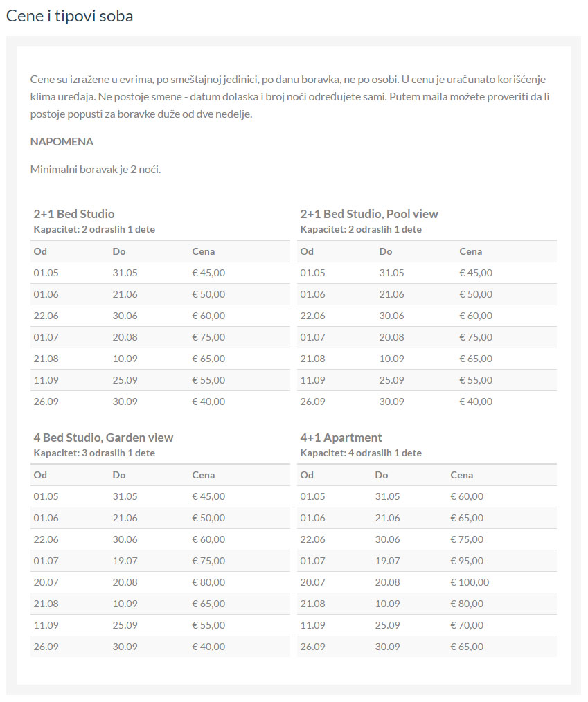Select the "2+1 Bed Studio, Pool view" title
Viewport: 588px width, 702px height.
coord(369,214)
